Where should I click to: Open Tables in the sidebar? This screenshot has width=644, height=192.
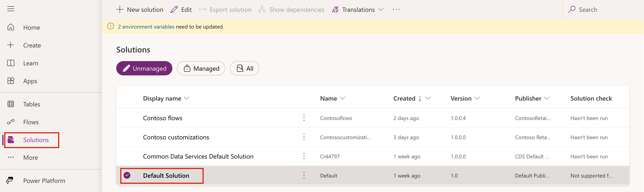pos(32,104)
